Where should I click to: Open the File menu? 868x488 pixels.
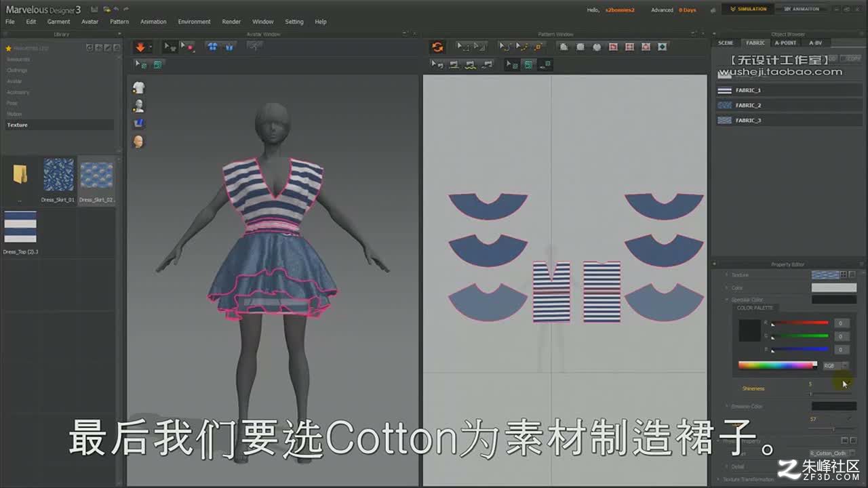[10, 22]
